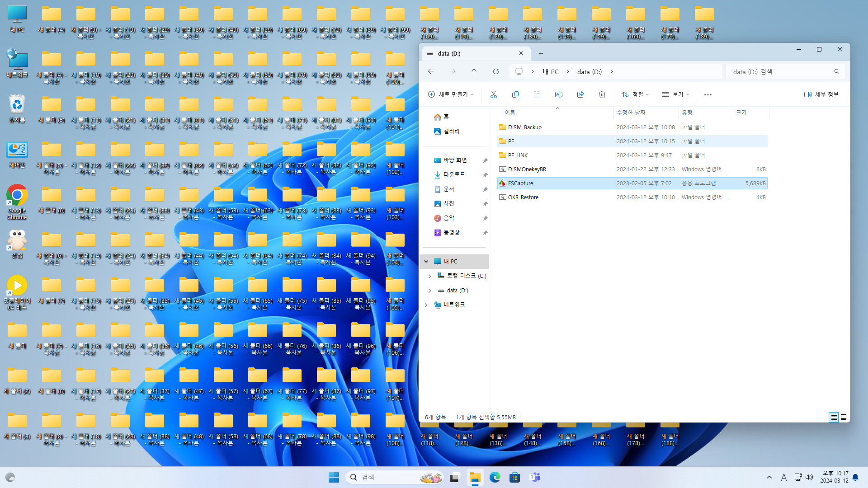Open the 팟플레이어 64비트 desktop shortcut
This screenshot has height=488, width=868.
tap(17, 292)
